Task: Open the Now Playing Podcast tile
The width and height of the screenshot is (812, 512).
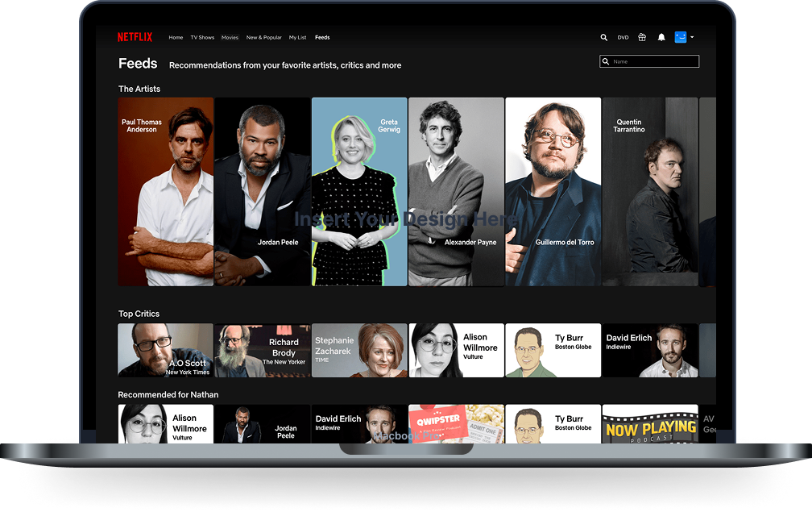Action: coord(650,424)
